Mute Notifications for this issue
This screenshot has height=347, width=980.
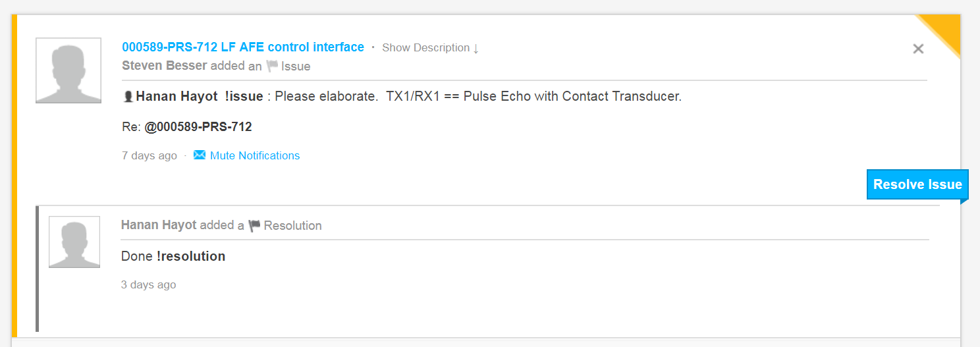(x=255, y=155)
